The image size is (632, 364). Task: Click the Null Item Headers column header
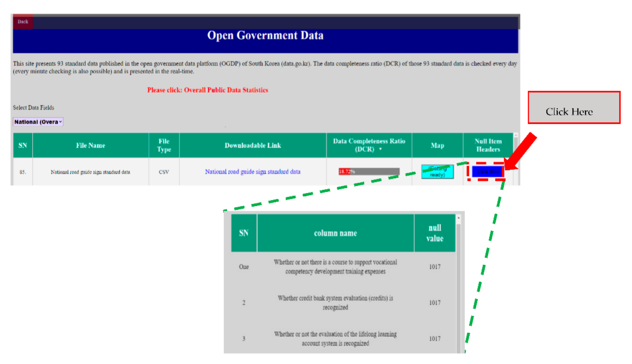pyautogui.click(x=488, y=145)
